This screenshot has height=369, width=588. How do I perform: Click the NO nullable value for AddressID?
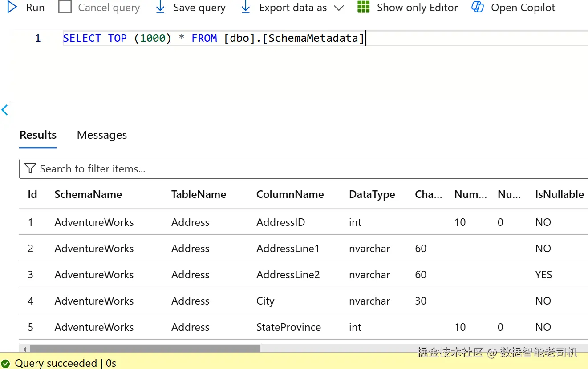[543, 222]
